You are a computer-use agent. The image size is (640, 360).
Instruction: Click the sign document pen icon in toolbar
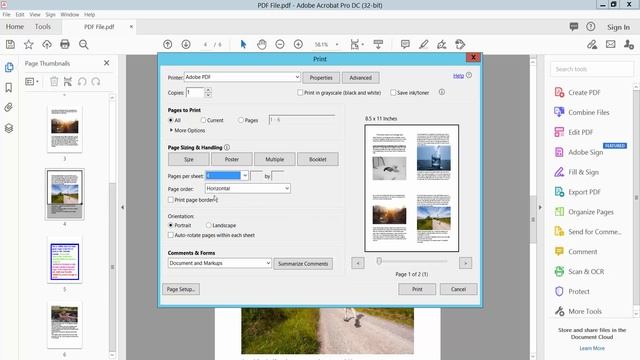click(x=442, y=44)
